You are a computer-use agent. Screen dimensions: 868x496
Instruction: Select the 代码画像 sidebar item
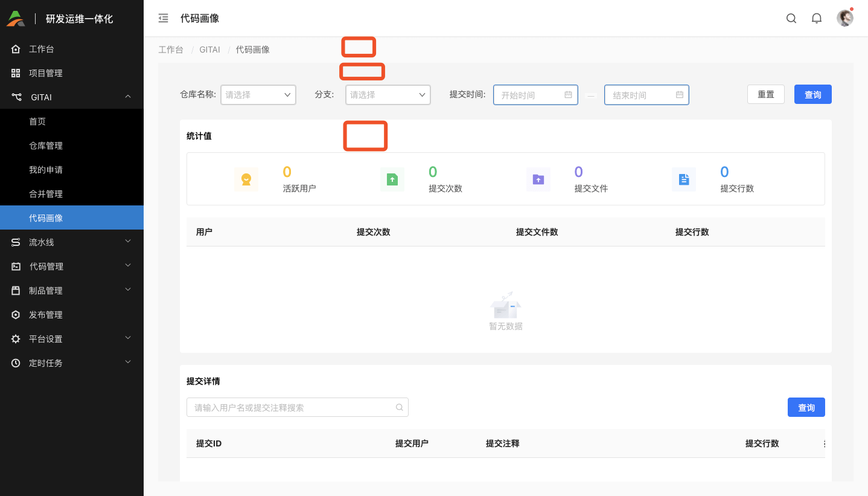pyautogui.click(x=72, y=217)
